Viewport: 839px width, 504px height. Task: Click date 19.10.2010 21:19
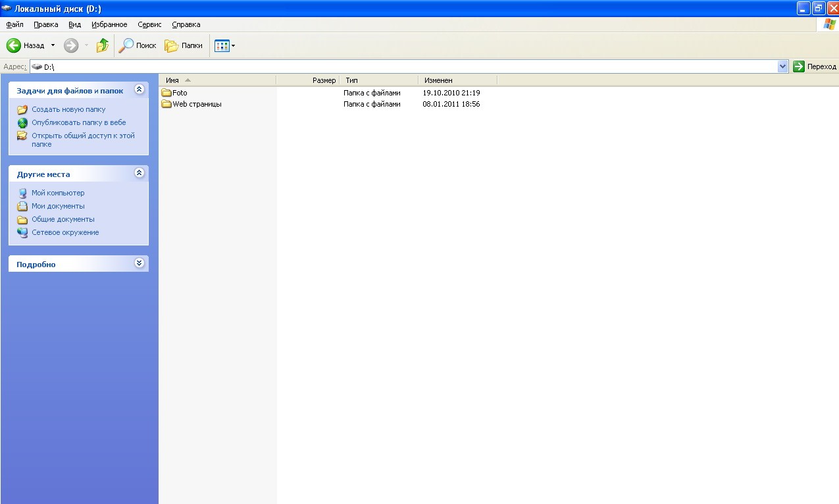(451, 93)
